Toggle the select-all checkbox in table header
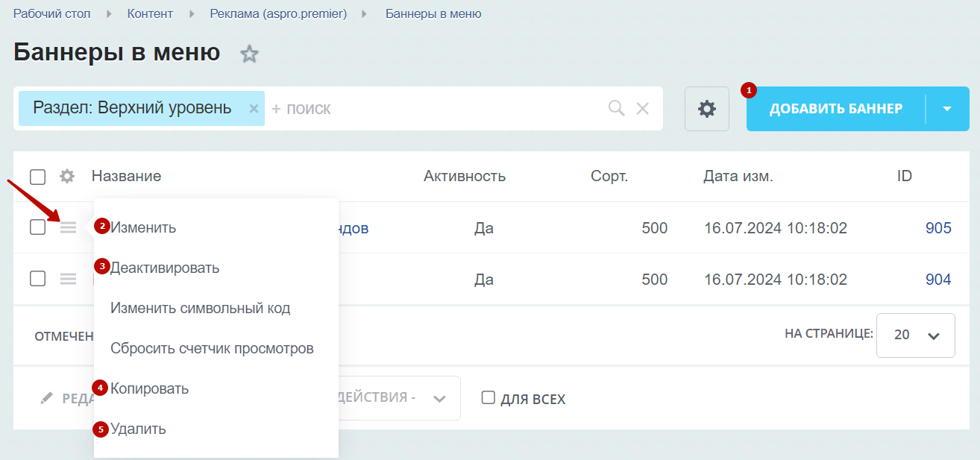Image resolution: width=980 pixels, height=460 pixels. click(38, 177)
